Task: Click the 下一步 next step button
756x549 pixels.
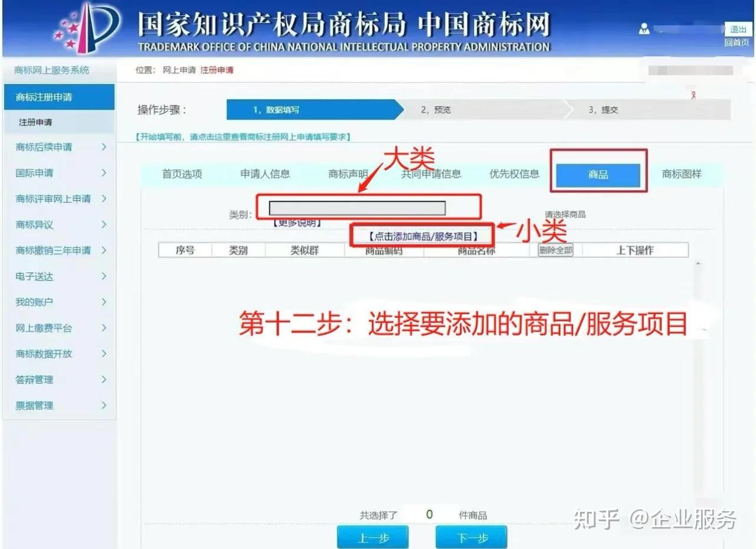Action: (471, 538)
